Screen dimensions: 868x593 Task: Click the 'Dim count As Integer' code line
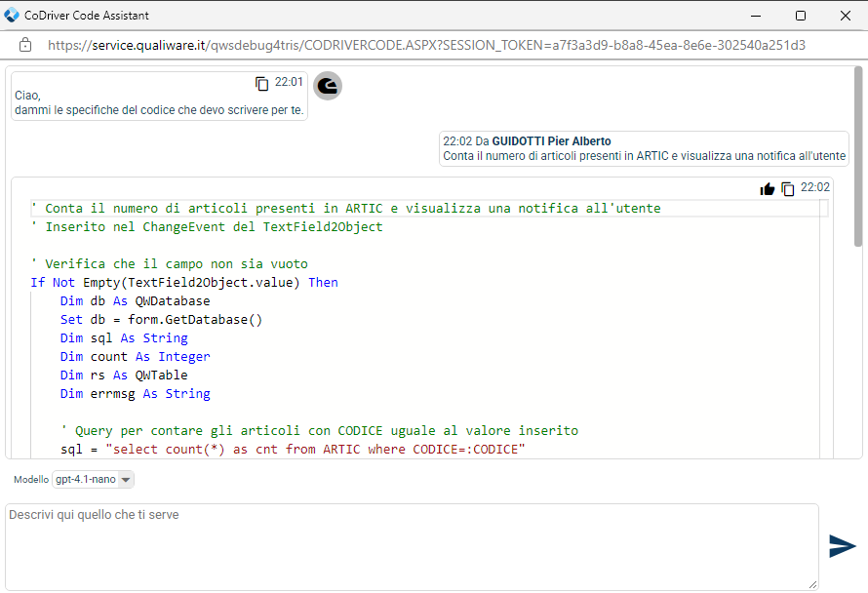135,357
